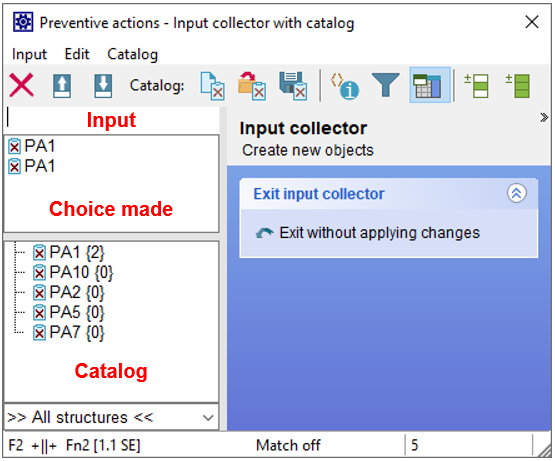The height and width of the screenshot is (461, 555).
Task: Open the All structures dropdown
Action: pos(111,417)
